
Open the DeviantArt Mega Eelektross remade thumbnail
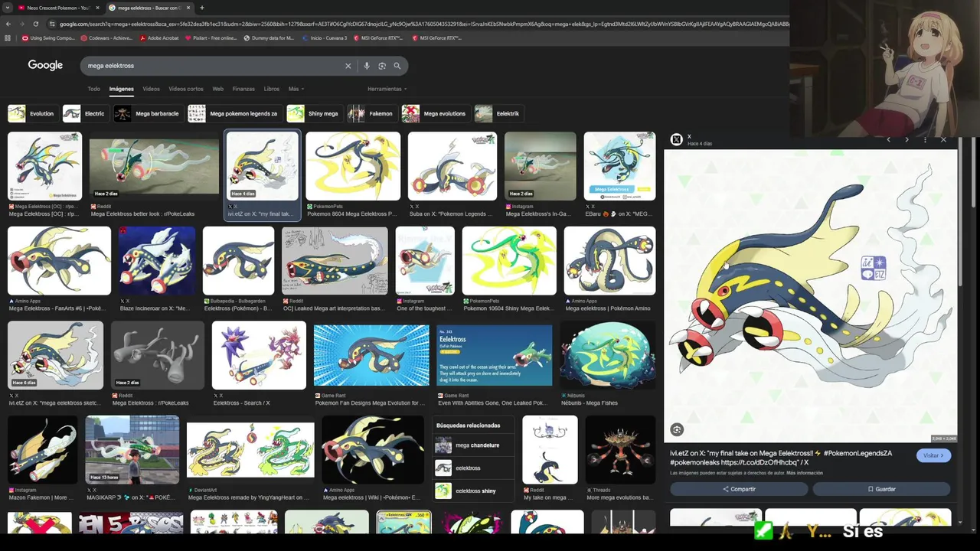click(250, 451)
